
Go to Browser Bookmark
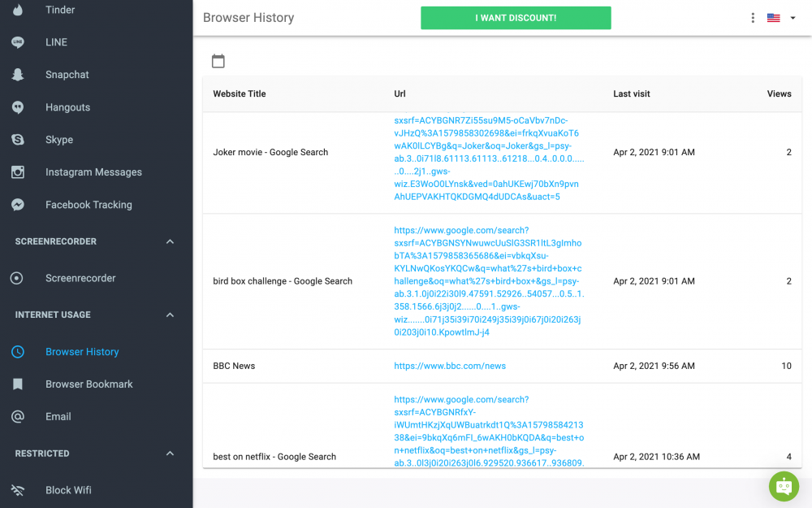(x=89, y=384)
